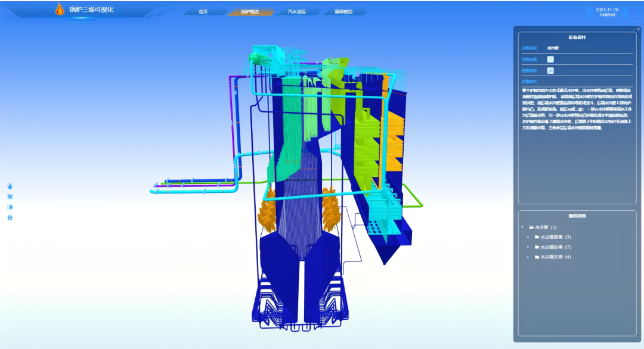The width and height of the screenshot is (644, 349).
Task: Click the crossed-arrows icon below the hand tool
Action: click(10, 197)
